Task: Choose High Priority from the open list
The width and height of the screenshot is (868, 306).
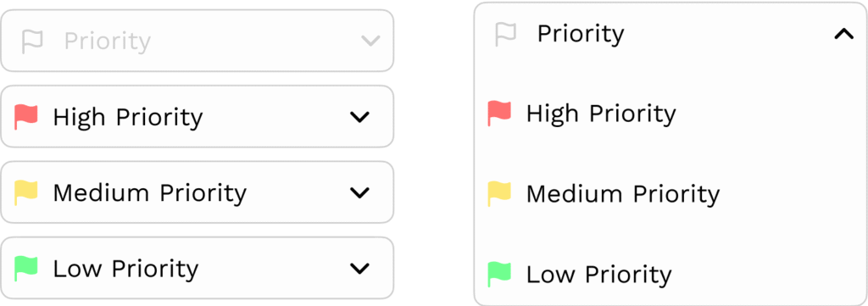Action: pyautogui.click(x=601, y=114)
